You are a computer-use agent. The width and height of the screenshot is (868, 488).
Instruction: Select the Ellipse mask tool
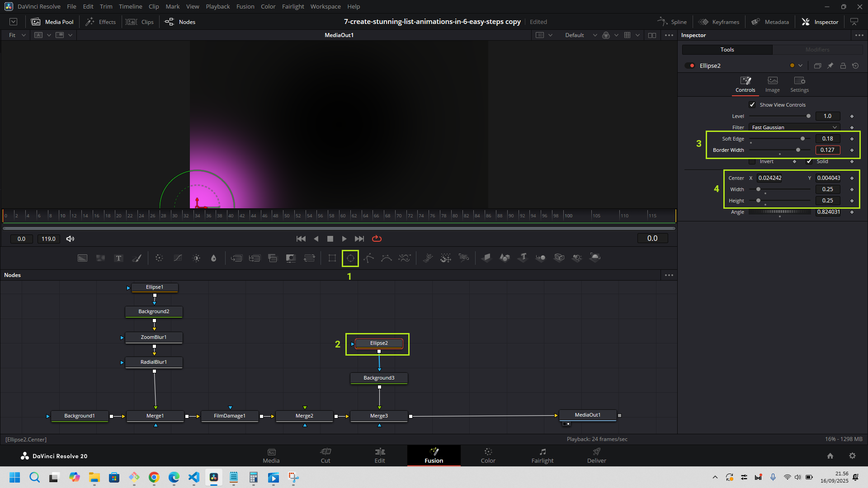(x=350, y=258)
